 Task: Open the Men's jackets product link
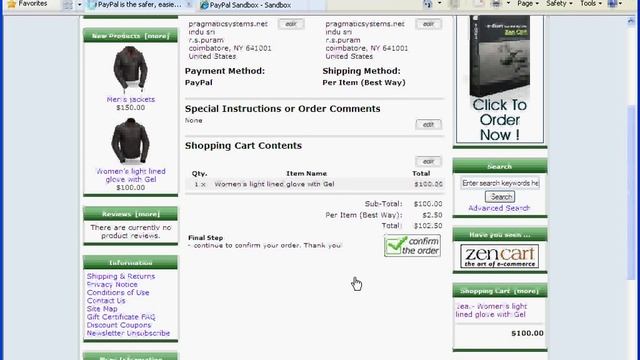pyautogui.click(x=131, y=99)
